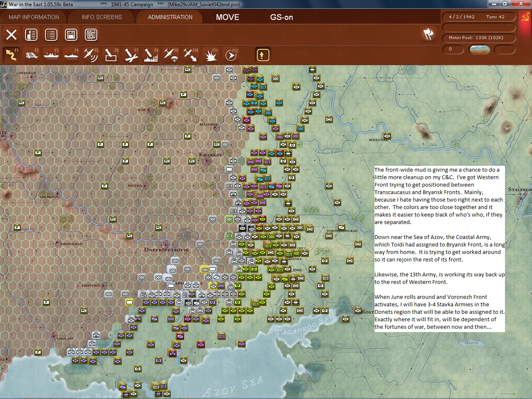532x399 pixels.
Task: Click the Taganrog Bay label
Action: click(x=303, y=326)
